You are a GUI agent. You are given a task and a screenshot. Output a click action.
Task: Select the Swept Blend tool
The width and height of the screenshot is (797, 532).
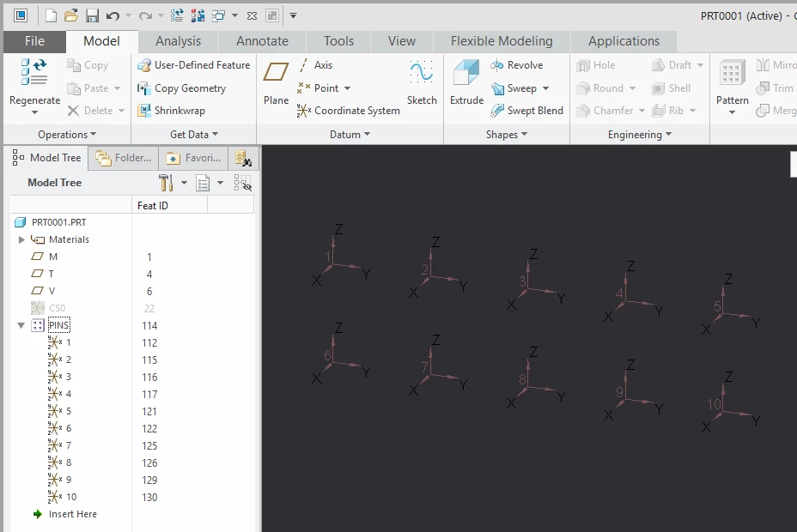coord(527,110)
